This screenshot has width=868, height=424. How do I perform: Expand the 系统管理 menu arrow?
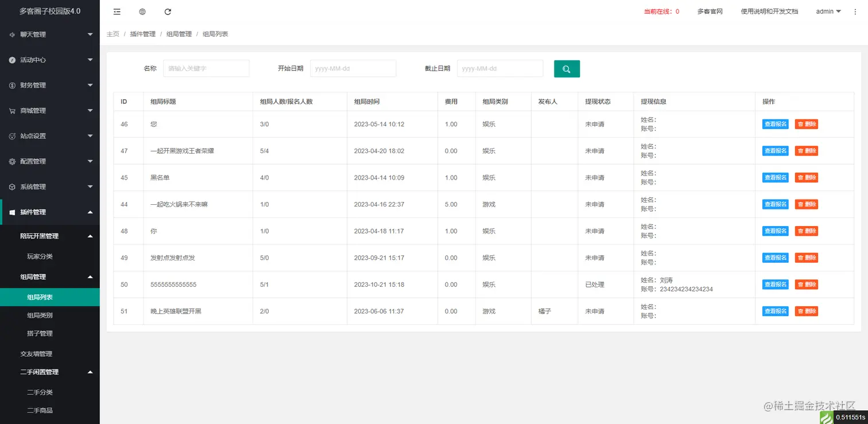90,186
